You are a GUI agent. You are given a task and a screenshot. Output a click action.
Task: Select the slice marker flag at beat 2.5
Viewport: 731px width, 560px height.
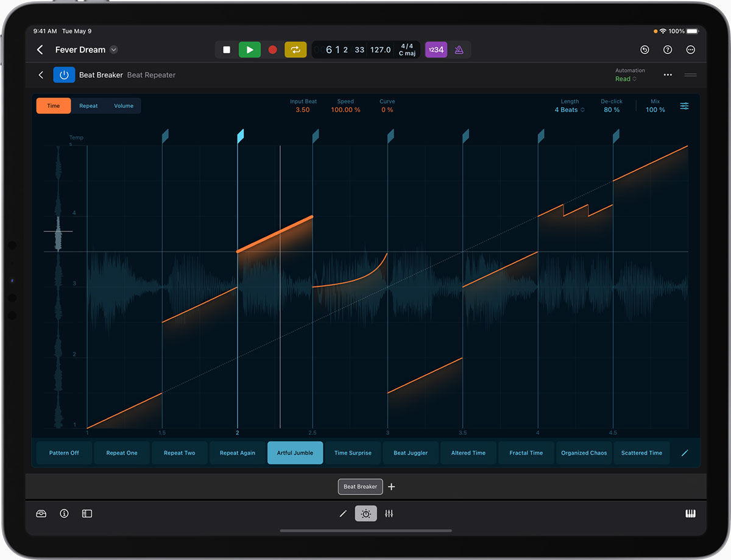click(x=315, y=136)
